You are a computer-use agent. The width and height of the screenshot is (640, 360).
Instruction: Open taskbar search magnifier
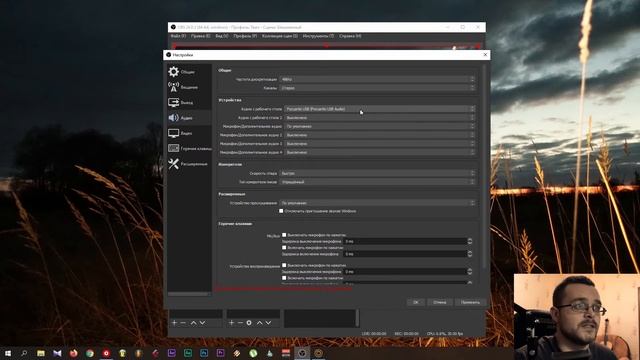24,353
